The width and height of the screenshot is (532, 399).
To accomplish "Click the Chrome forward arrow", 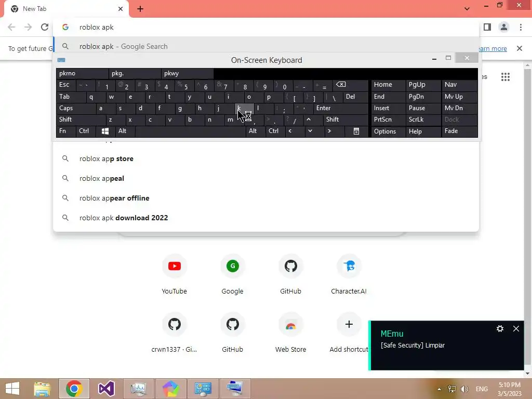I will [28, 27].
